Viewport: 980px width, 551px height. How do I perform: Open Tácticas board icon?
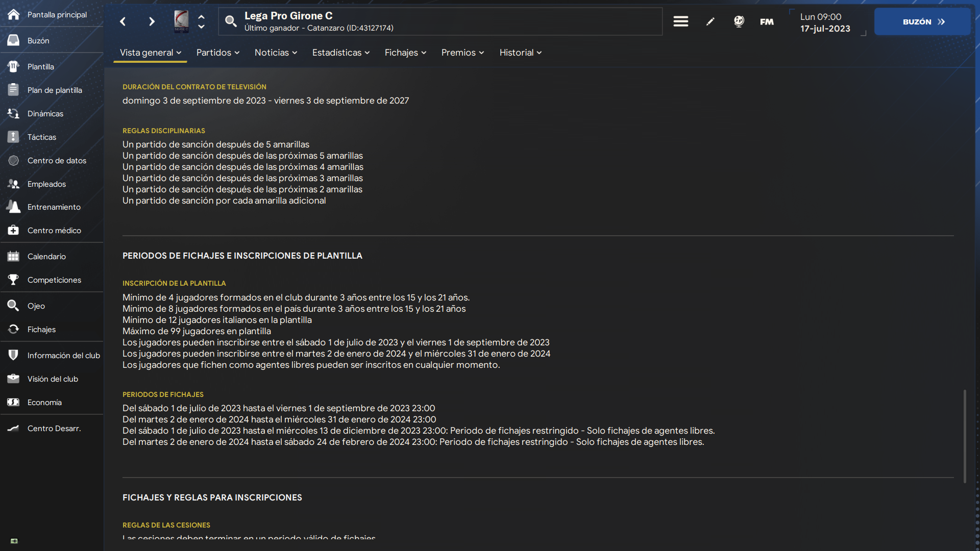pos(14,137)
